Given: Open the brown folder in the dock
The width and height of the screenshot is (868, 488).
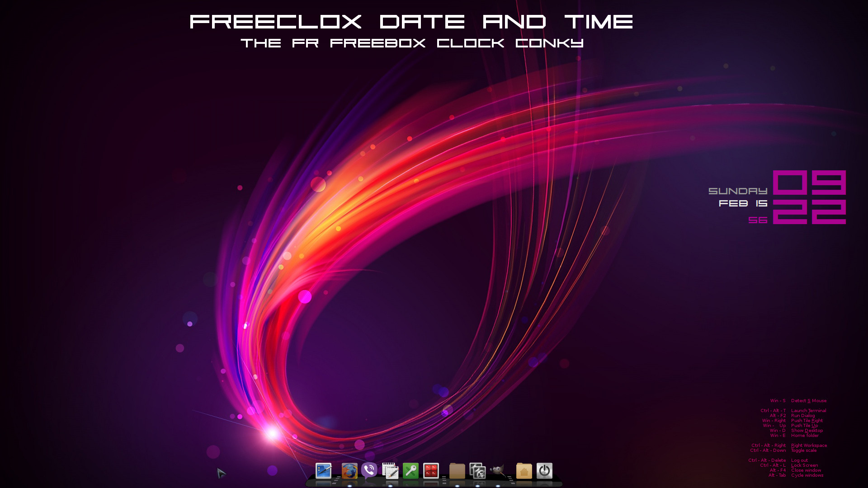Looking at the screenshot, I should (x=457, y=471).
